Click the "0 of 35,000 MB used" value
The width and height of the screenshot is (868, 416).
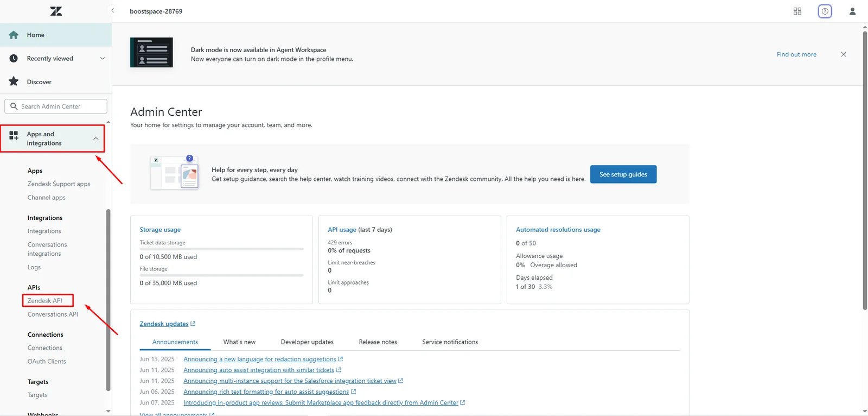point(168,283)
